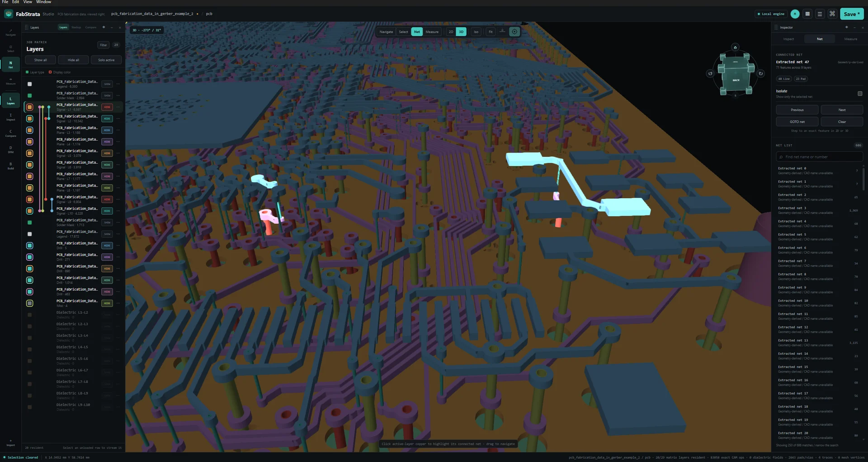Switch viewport to 2D mode
Screen dimensions: 868x462
point(451,32)
